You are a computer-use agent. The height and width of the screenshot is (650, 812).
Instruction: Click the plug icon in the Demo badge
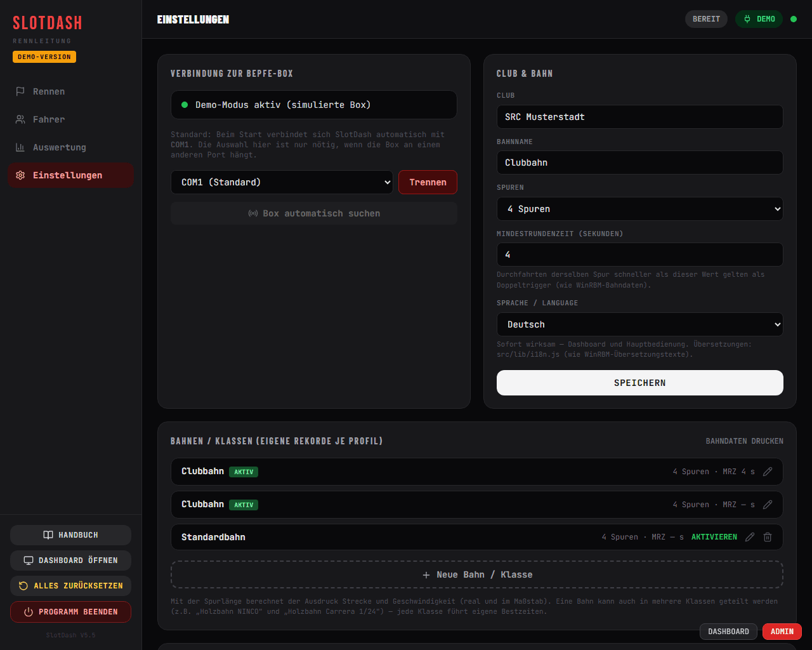point(747,19)
